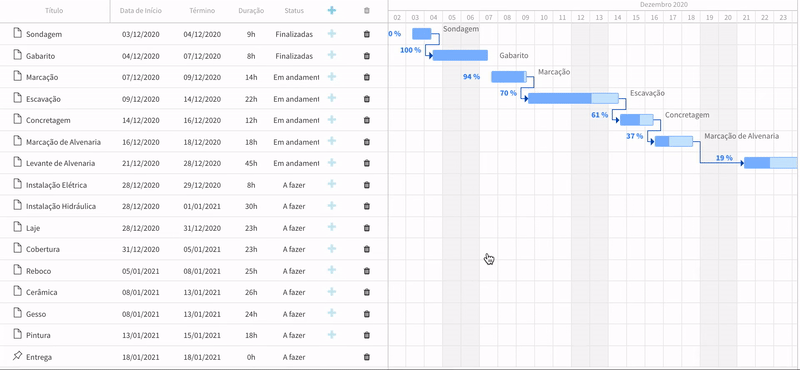Click the plus icon for Instalação Elétrica
The image size is (800, 370).
pyautogui.click(x=332, y=184)
